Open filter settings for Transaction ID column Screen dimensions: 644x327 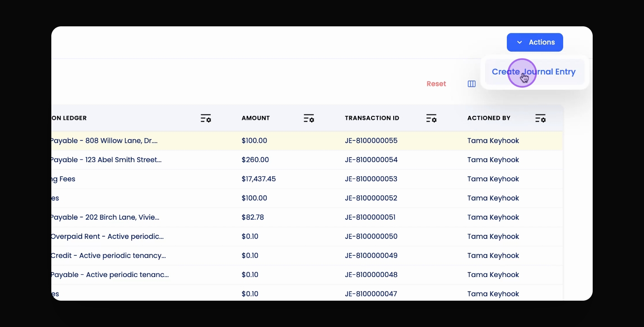431,118
